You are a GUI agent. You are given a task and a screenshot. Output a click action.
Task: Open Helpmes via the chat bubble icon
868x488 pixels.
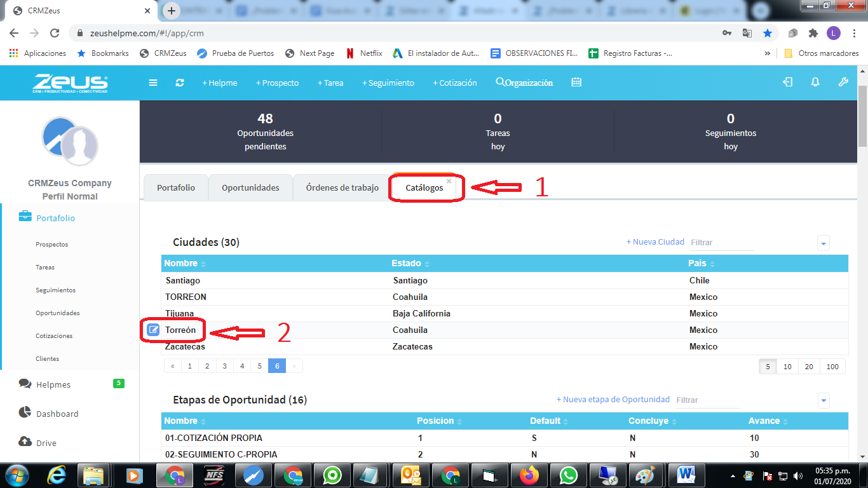[25, 384]
